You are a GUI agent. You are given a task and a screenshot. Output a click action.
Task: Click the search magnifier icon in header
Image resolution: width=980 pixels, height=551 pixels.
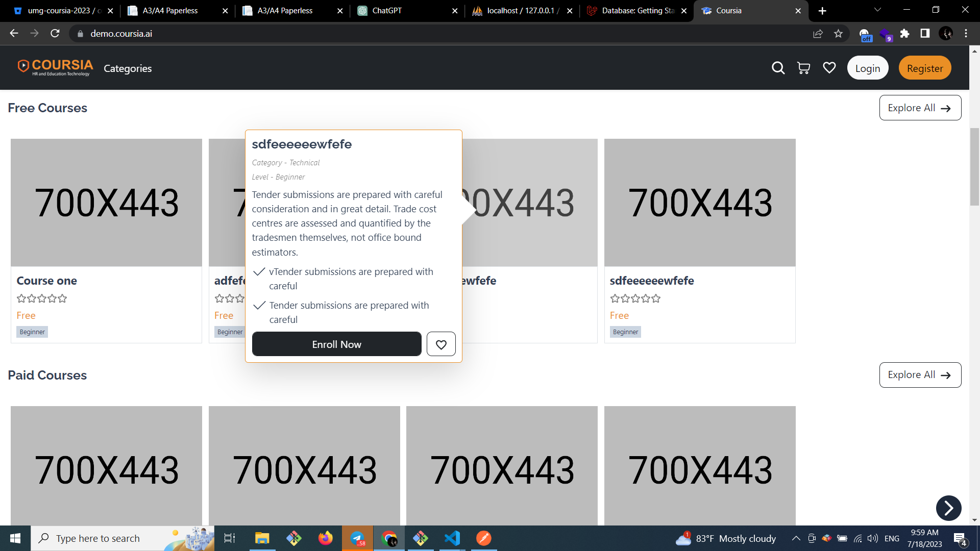click(x=778, y=68)
